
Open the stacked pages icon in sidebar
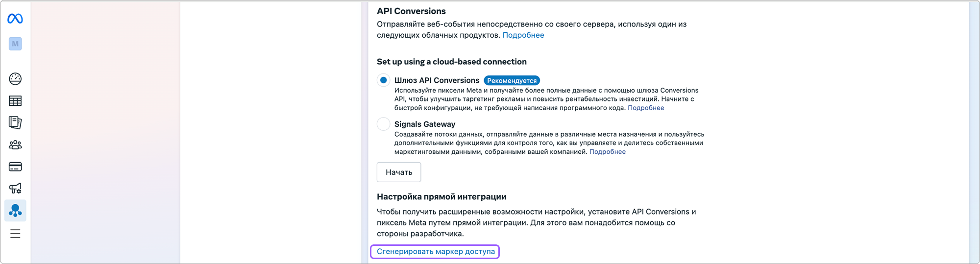tap(15, 122)
